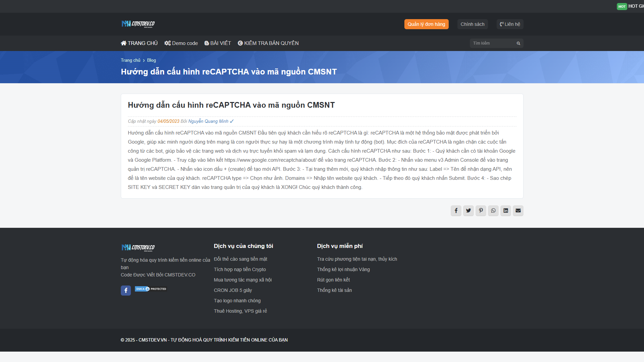Open the Demo code menu
Screen dimensions: 644x362
[x=181, y=43]
